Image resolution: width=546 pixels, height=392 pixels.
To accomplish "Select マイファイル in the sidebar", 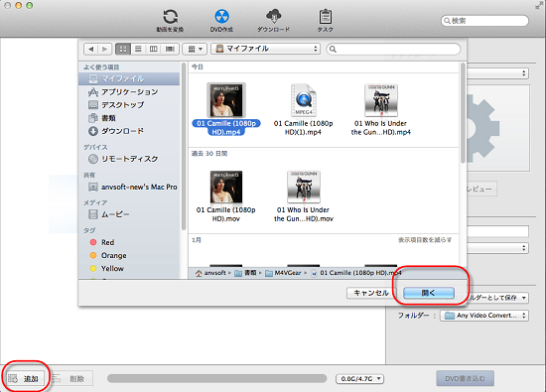I will click(129, 78).
